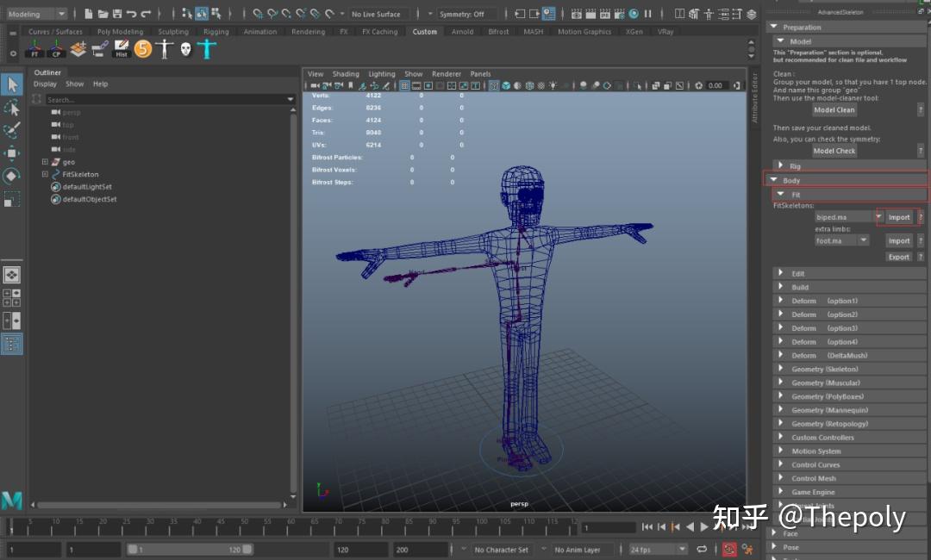Click the orange number 5 shelf icon
This screenshot has width=931, height=560.
143,50
